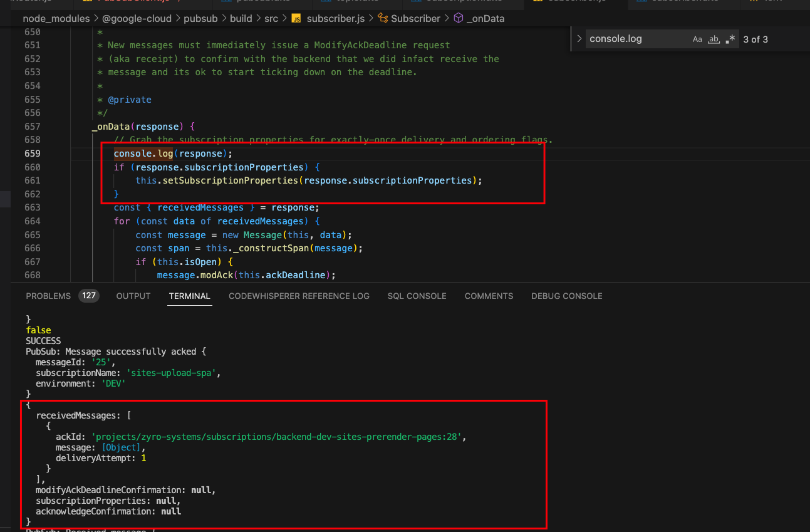This screenshot has width=810, height=532.
Task: Click subscriptionName 'sites-upload-spa' value
Action: (174, 373)
